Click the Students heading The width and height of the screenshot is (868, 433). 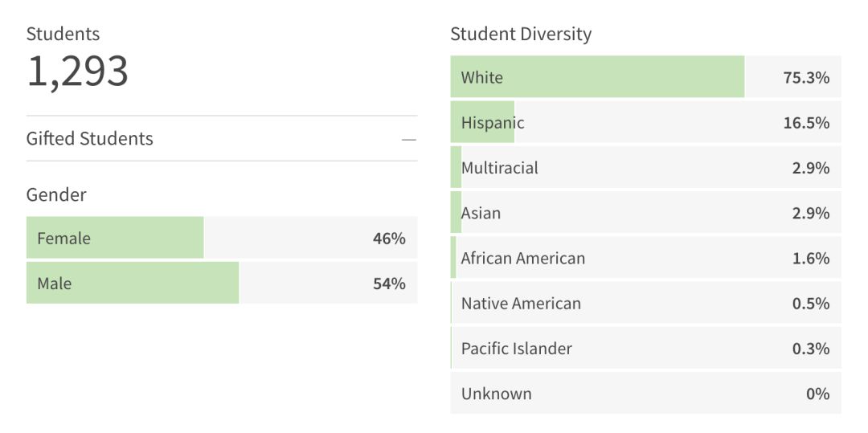[63, 34]
